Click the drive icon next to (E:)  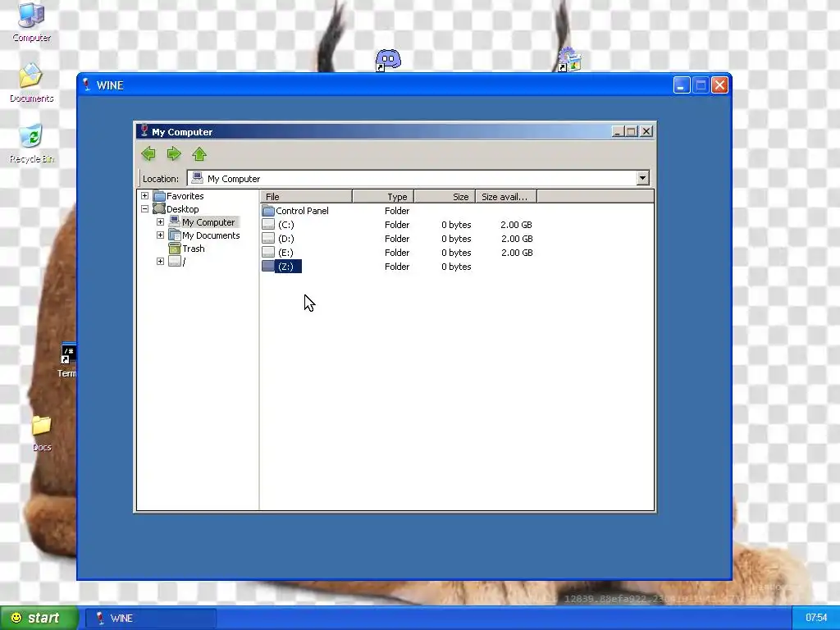[x=268, y=253]
